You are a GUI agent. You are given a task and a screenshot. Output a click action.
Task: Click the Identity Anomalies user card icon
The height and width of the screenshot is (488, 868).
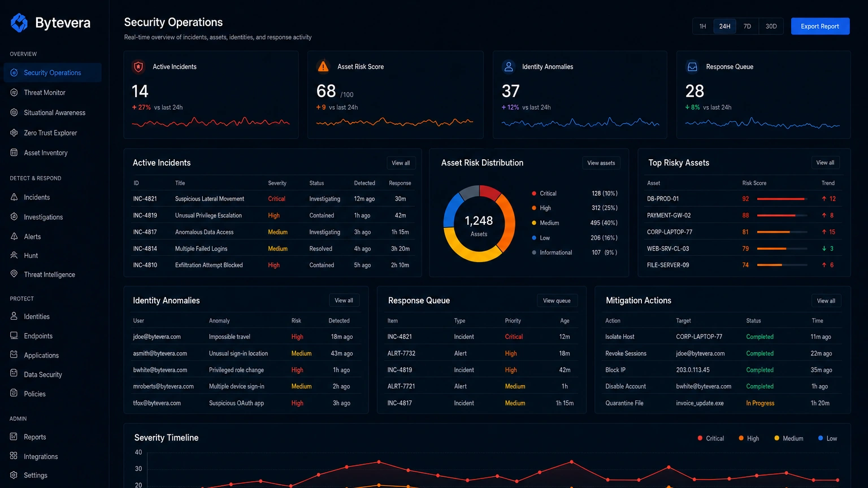[509, 67]
